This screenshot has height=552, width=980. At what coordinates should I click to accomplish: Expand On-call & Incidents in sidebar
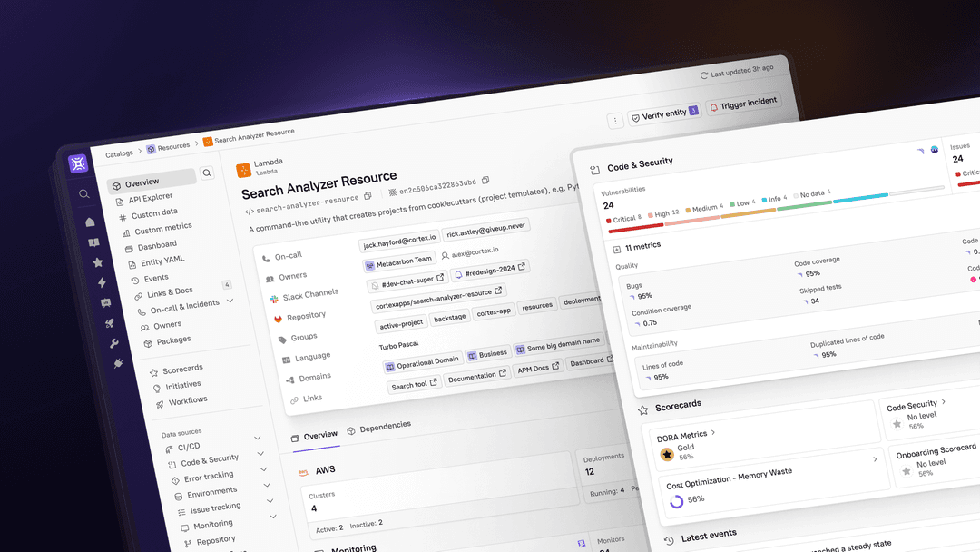point(230,301)
